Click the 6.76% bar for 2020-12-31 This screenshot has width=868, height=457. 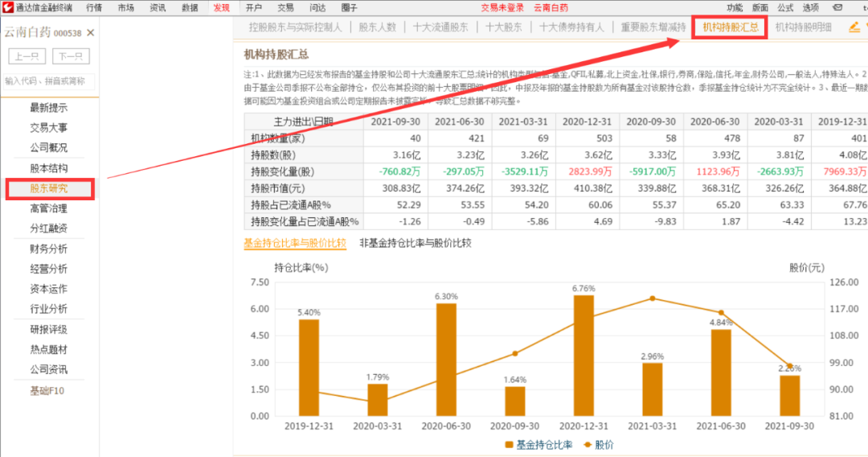pyautogui.click(x=583, y=356)
